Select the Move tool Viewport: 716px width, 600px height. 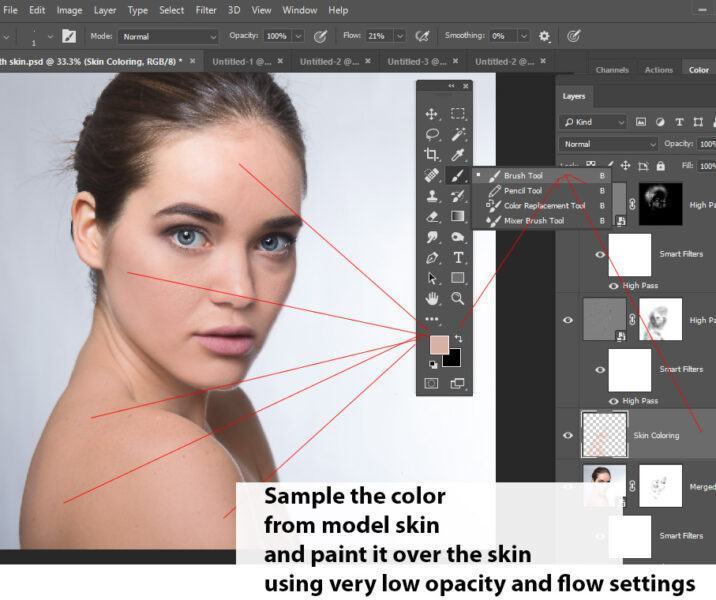432,114
